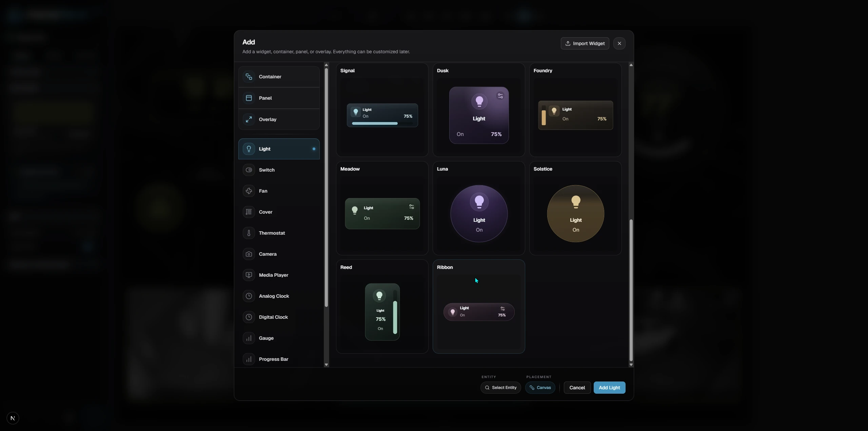Image resolution: width=868 pixels, height=431 pixels.
Task: Click the style gallery scrollbar thumb
Action: 631,290
